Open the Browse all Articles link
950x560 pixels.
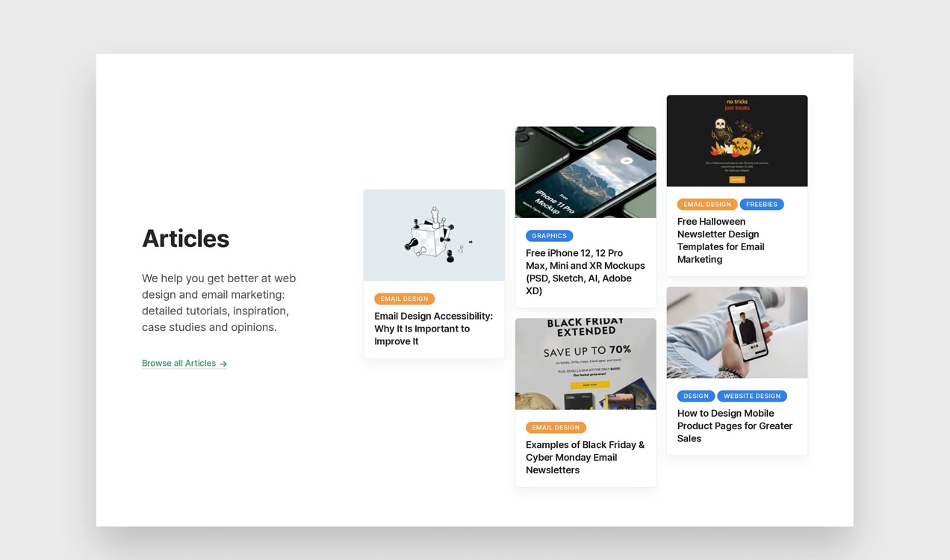click(184, 364)
